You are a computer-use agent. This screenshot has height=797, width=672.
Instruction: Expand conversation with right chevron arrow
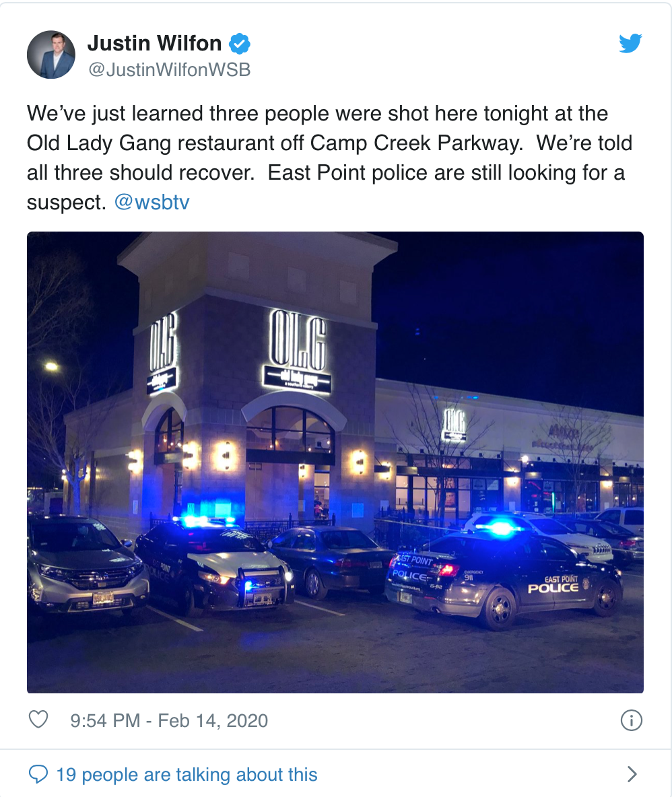click(632, 774)
